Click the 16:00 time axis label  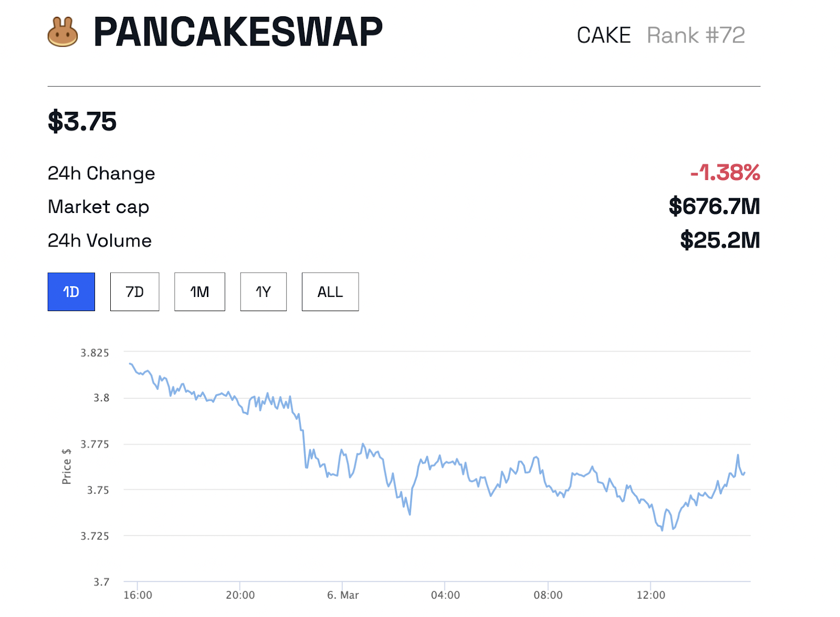[138, 595]
